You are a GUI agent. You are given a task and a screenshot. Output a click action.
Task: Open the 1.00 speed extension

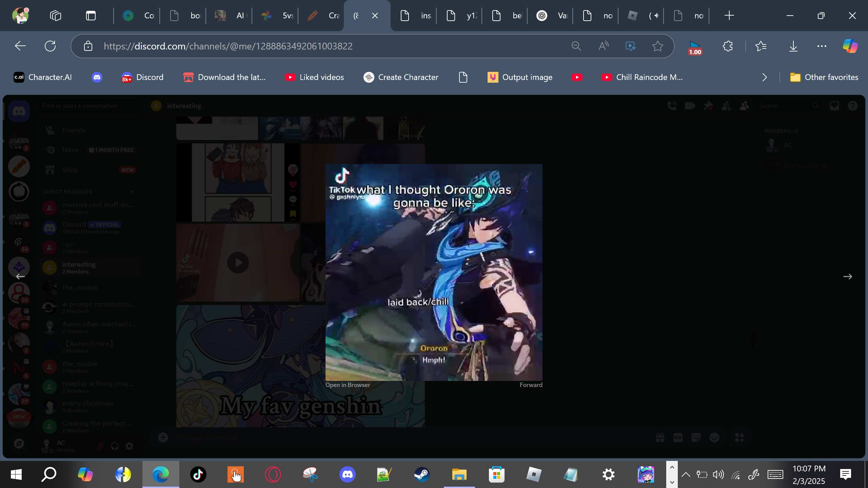click(x=695, y=47)
